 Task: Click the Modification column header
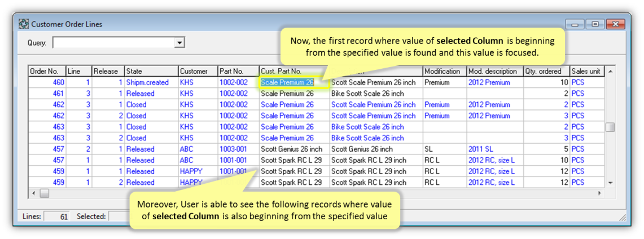[444, 72]
